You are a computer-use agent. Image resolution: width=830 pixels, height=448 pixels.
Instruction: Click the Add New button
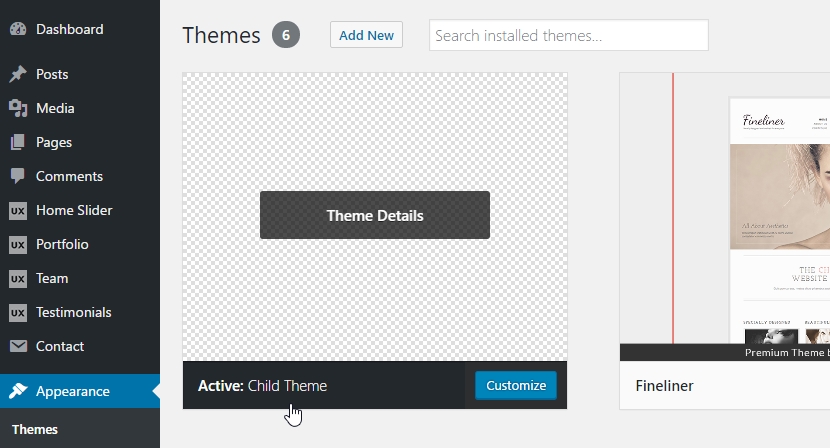366,35
